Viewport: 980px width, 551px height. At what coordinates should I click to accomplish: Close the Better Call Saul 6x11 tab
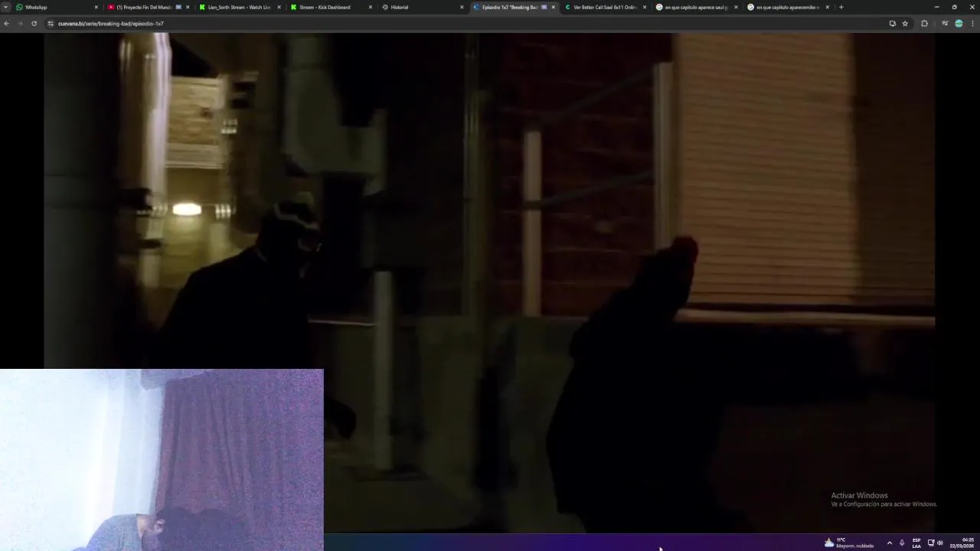click(645, 7)
